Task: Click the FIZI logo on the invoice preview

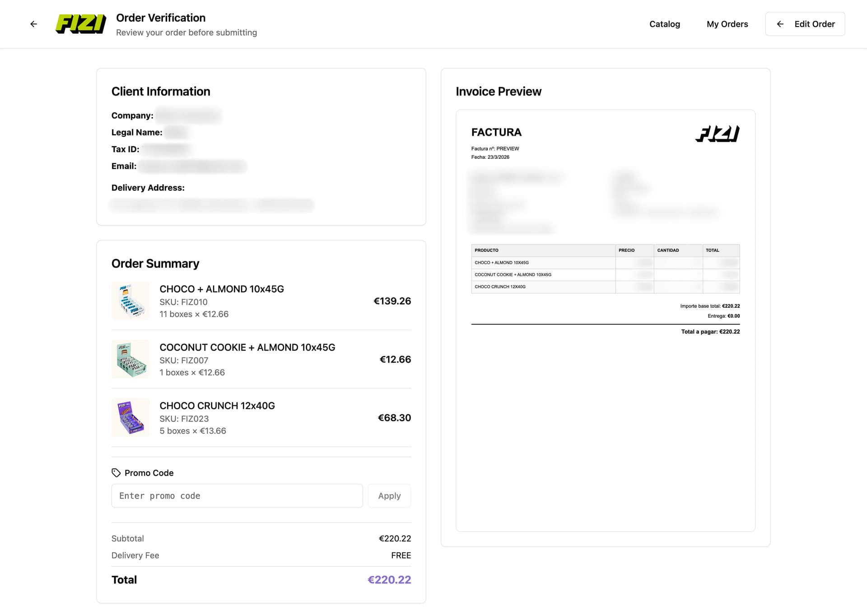Action: pos(717,134)
